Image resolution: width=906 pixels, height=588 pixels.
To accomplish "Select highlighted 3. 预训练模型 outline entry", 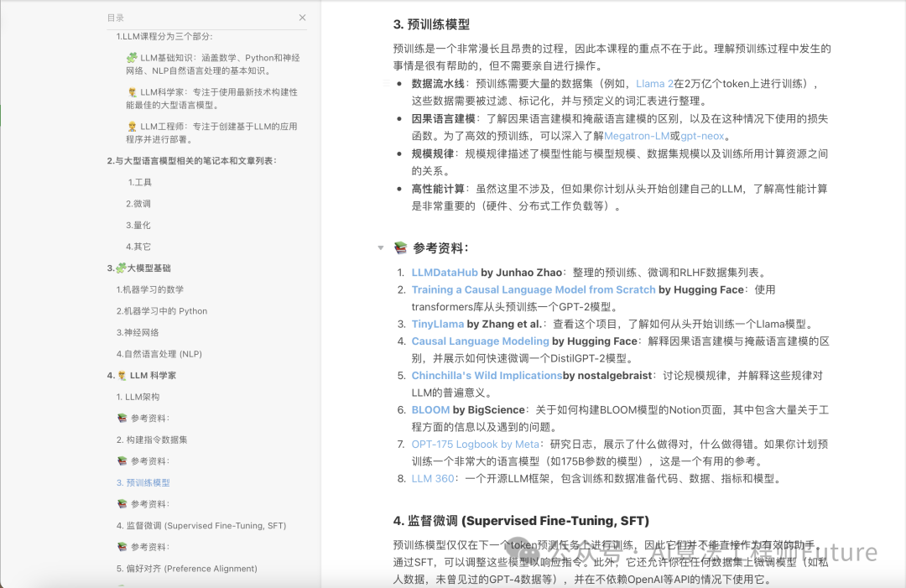I will coord(143,482).
